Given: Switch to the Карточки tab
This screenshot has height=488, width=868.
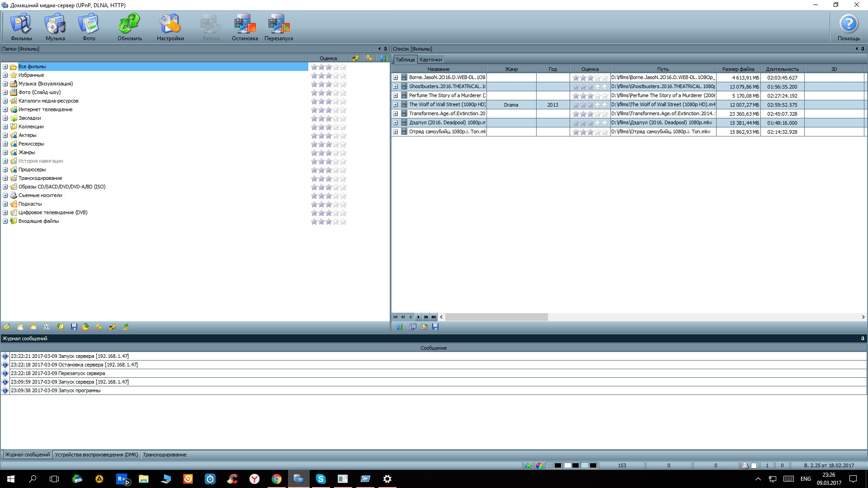Looking at the screenshot, I should coord(430,60).
